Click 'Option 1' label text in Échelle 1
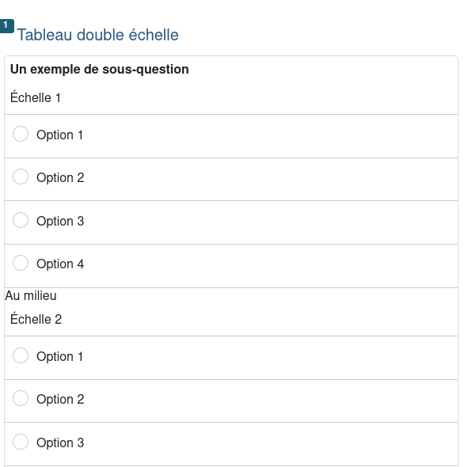 click(x=60, y=135)
